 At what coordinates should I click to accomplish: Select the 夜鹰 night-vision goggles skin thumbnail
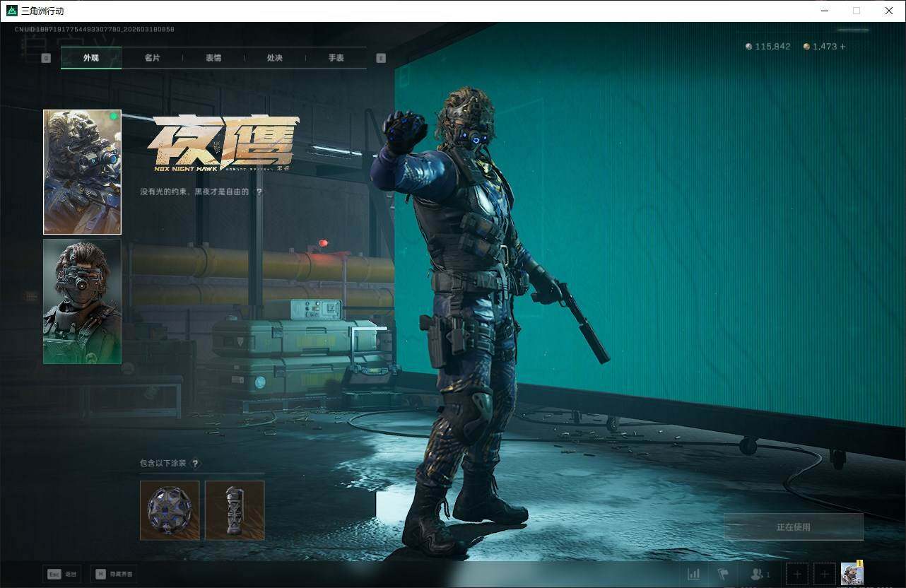[x=82, y=172]
